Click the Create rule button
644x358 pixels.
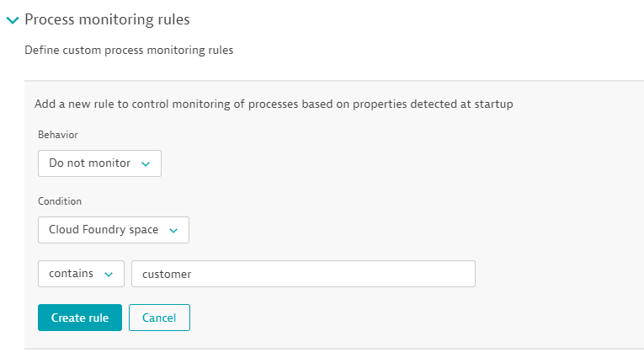coord(80,318)
